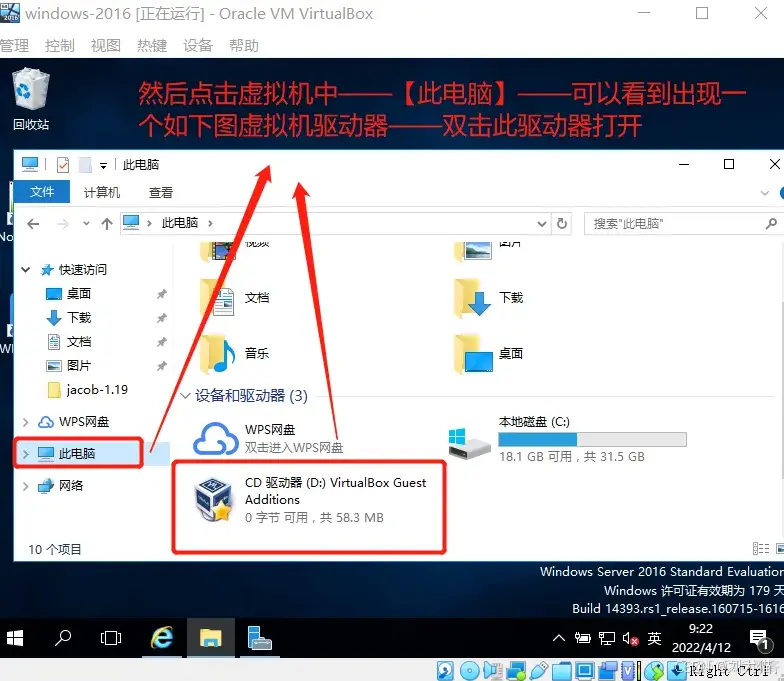Open VirtualBox 设备 menu

point(198,46)
